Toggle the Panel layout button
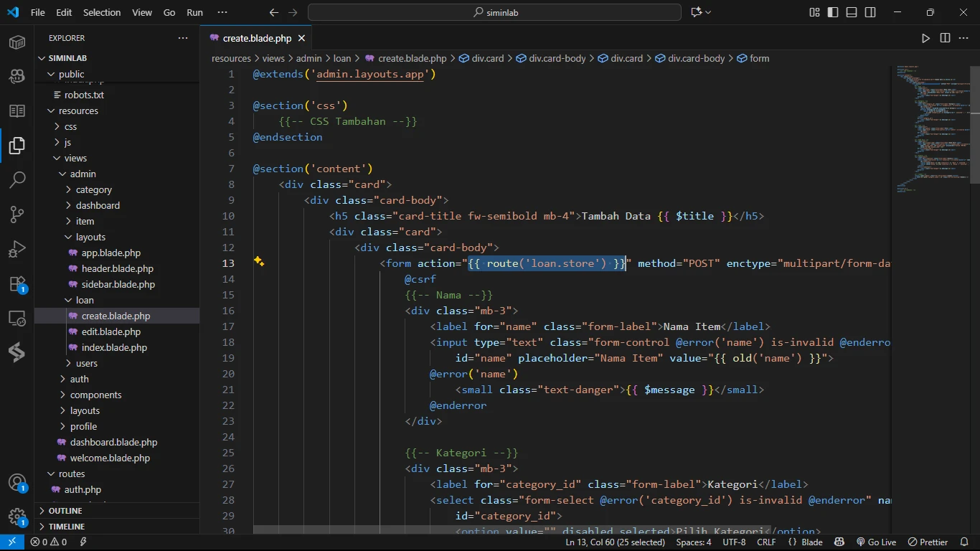Image resolution: width=980 pixels, height=551 pixels. click(852, 12)
